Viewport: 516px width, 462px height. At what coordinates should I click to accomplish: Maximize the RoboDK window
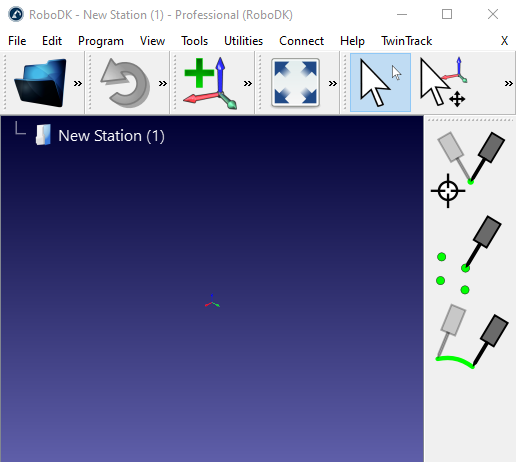click(447, 14)
